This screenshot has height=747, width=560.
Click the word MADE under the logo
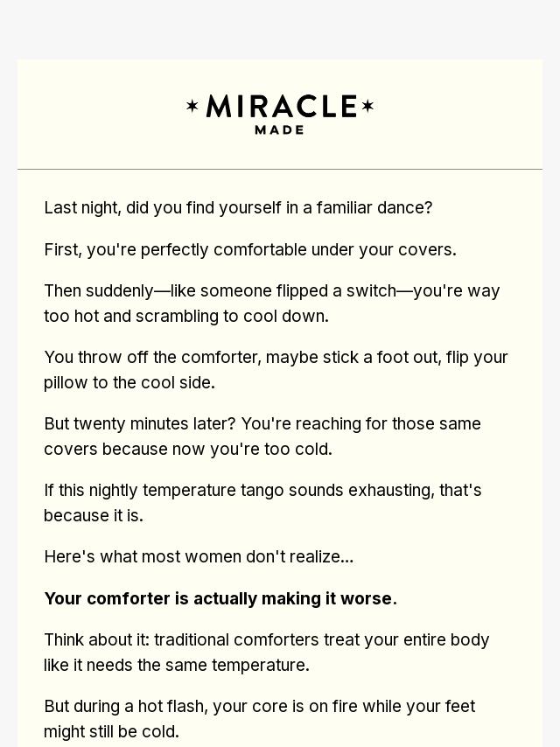(x=280, y=129)
